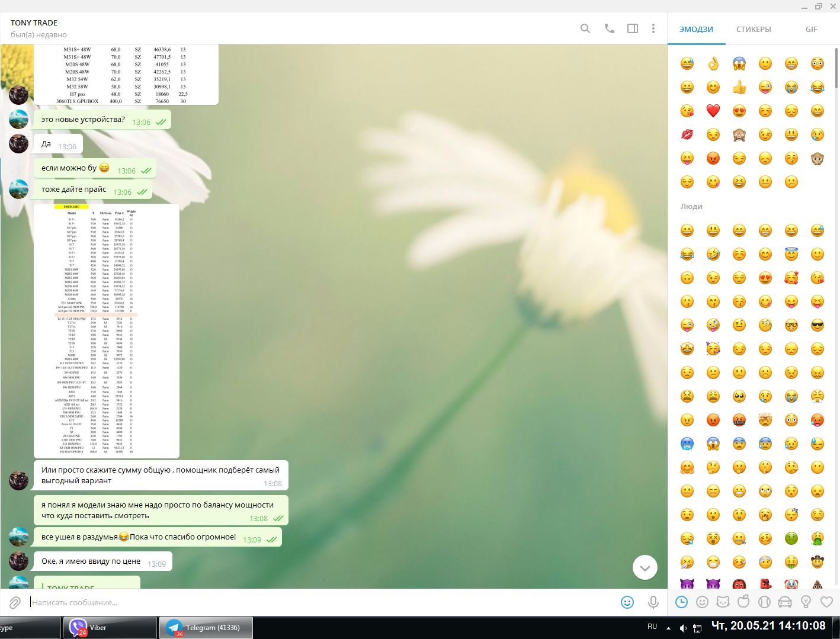Insert the green nauseated face emoji

pos(791,538)
